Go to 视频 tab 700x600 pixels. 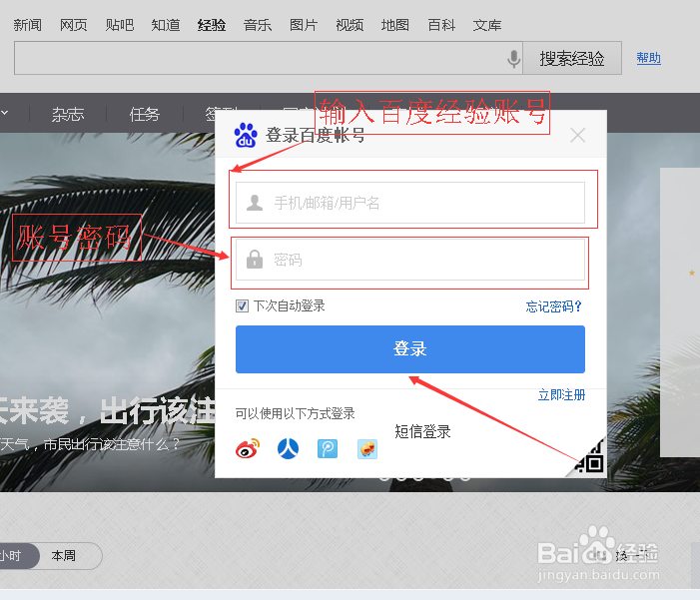pos(350,25)
